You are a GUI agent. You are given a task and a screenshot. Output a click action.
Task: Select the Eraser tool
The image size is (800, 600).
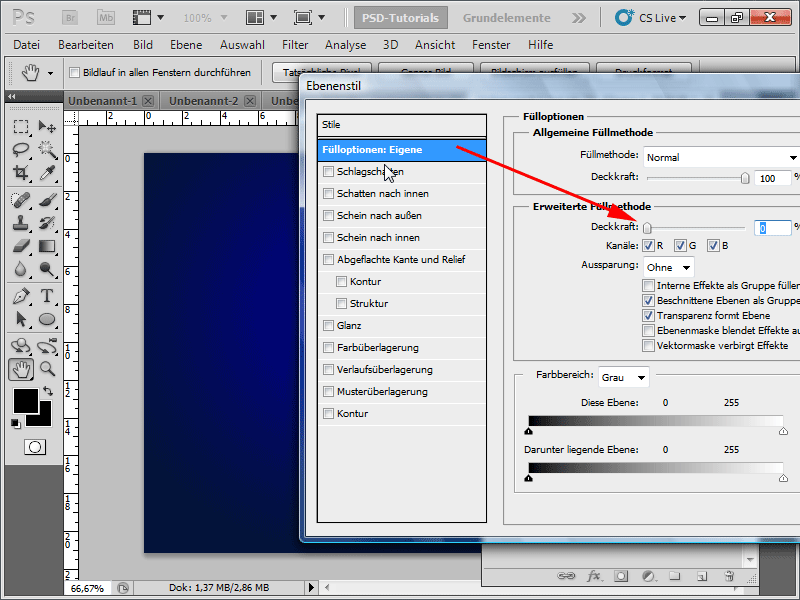20,246
